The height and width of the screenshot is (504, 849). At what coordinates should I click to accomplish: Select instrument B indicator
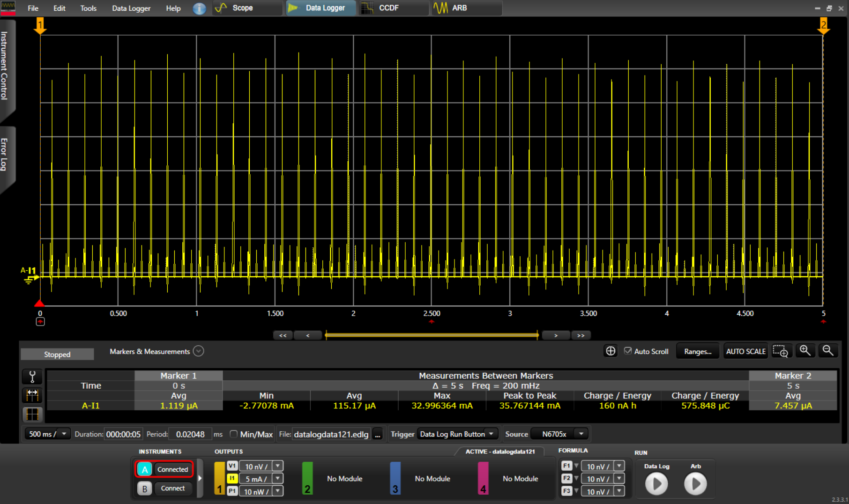pos(145,489)
